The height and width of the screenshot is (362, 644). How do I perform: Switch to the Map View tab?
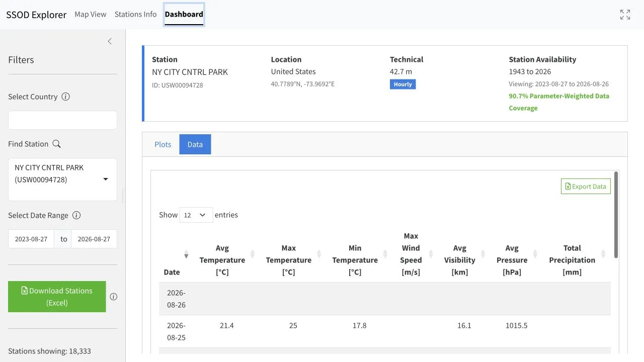pos(91,14)
